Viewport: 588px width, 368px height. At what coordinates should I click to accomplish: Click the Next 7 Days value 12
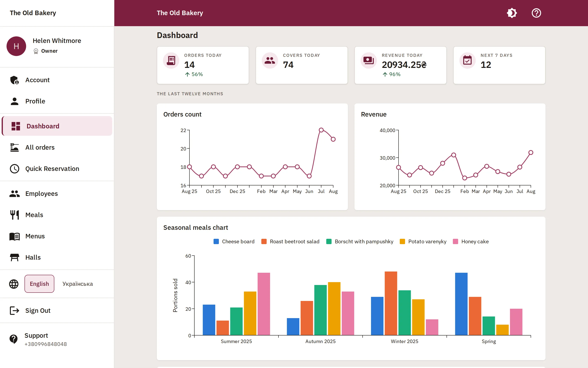486,65
